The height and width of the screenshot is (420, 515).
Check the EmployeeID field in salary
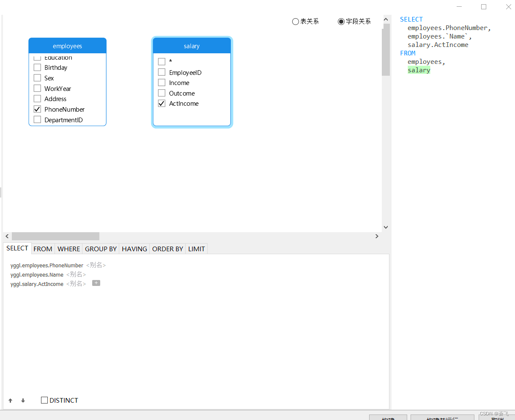(x=162, y=72)
